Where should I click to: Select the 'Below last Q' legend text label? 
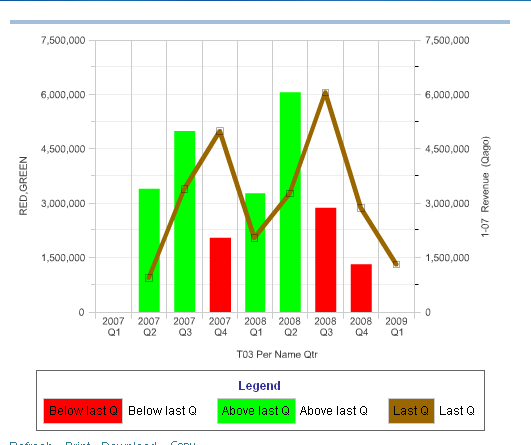point(162,411)
